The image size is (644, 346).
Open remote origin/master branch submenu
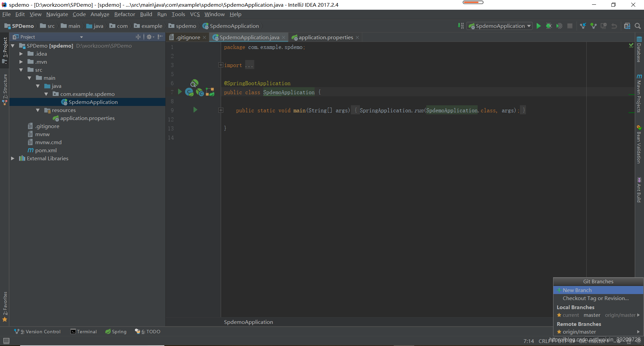pos(598,332)
